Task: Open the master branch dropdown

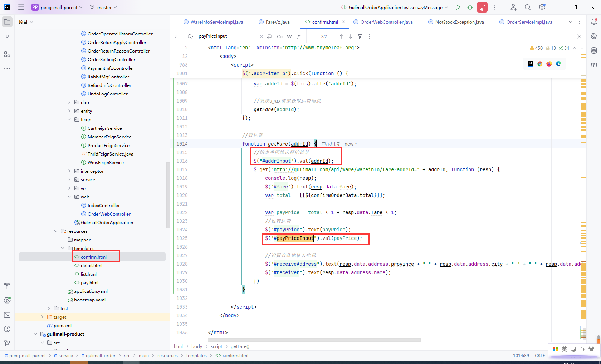Action: (103, 7)
